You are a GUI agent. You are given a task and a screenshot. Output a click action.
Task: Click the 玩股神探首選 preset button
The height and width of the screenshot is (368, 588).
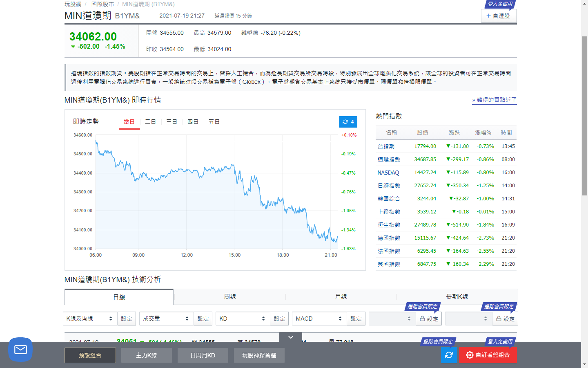click(x=259, y=355)
